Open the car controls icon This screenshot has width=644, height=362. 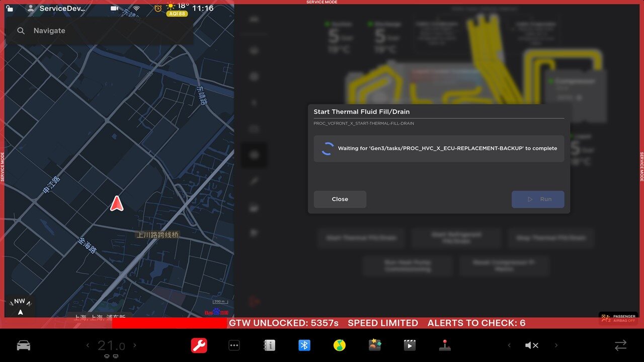click(24, 345)
